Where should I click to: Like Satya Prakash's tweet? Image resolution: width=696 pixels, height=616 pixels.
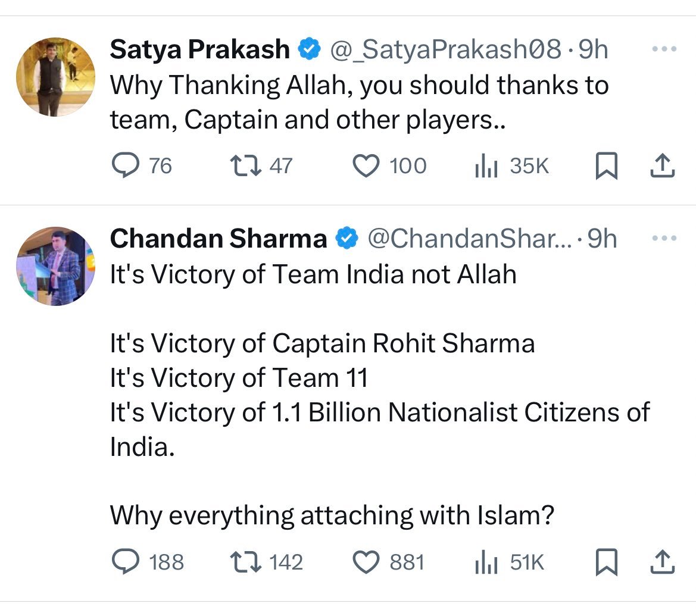tap(367, 165)
